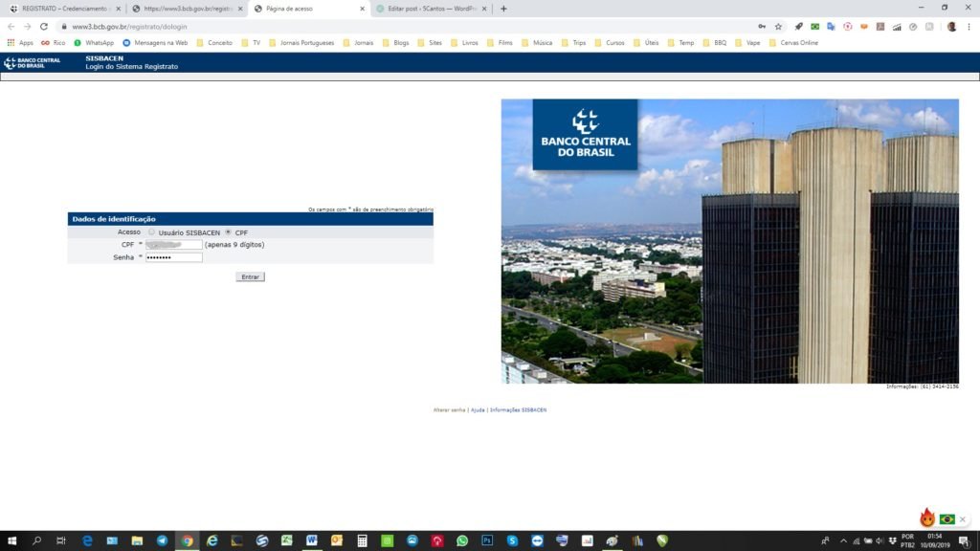The height and width of the screenshot is (551, 980).
Task: Expand the Blogs bookmarks folder
Action: click(395, 42)
